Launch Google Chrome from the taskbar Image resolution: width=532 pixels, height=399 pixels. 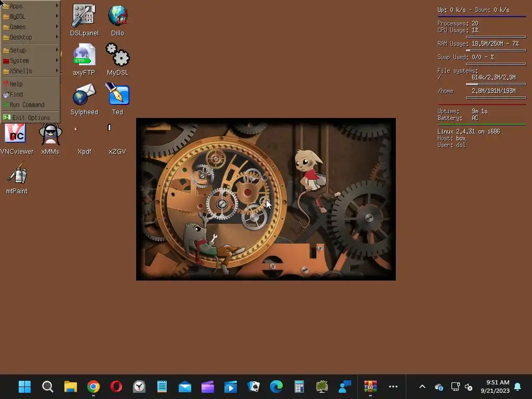(x=94, y=387)
